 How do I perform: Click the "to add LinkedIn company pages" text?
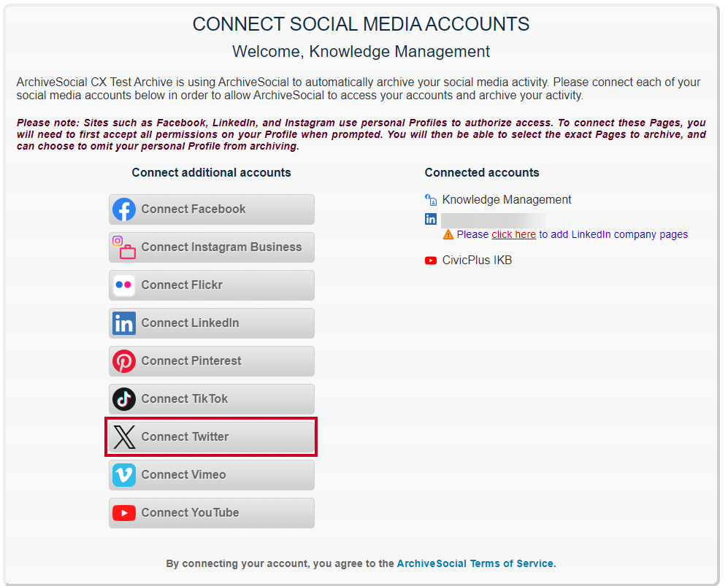[x=613, y=234]
